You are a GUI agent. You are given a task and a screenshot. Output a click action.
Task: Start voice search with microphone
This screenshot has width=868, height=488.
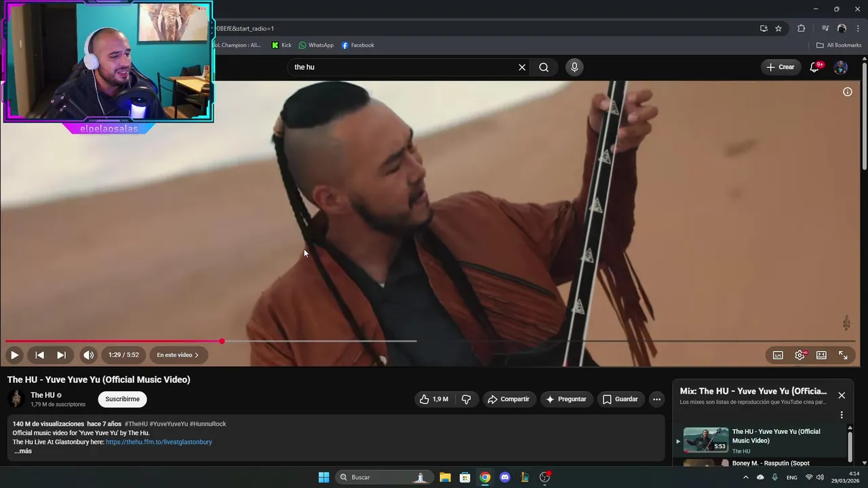point(574,67)
